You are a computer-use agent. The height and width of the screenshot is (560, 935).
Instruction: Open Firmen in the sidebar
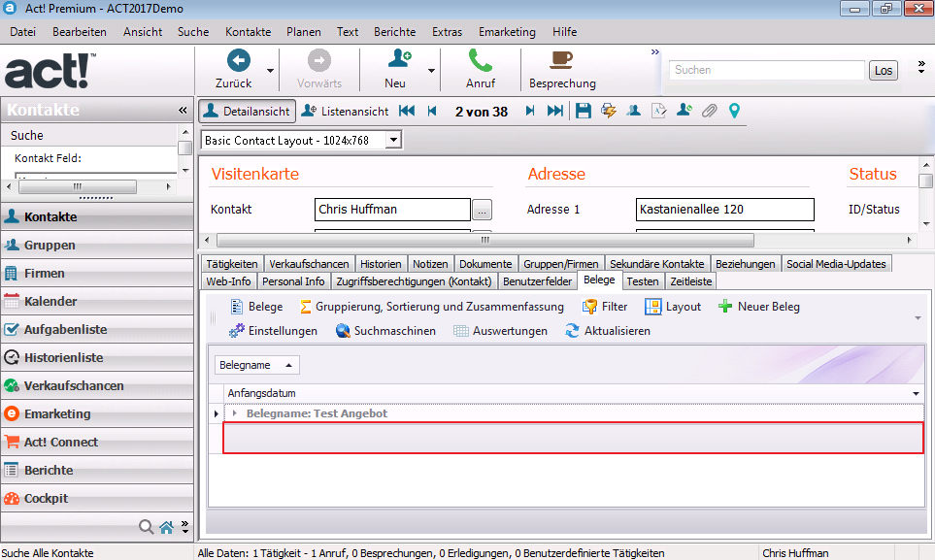pyautogui.click(x=97, y=273)
